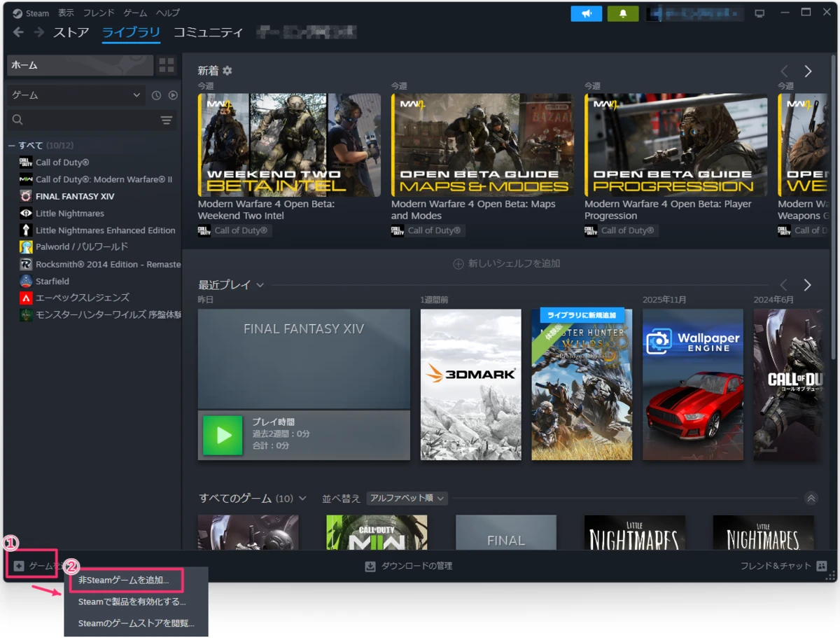The height and width of the screenshot is (638, 840).
Task: Open the games type dropdown
Action: point(76,95)
